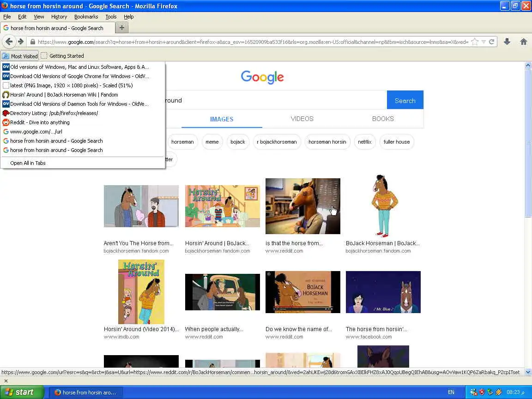532x399 pixels.
Task: Open Getting Started bookmark
Action: [62, 56]
